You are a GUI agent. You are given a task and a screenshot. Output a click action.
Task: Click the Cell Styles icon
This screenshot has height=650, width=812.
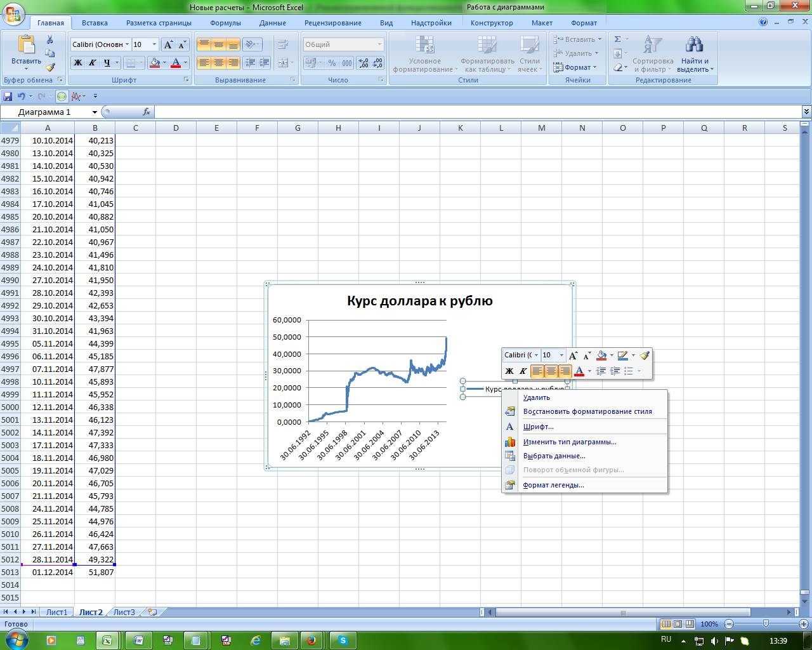pyautogui.click(x=529, y=46)
